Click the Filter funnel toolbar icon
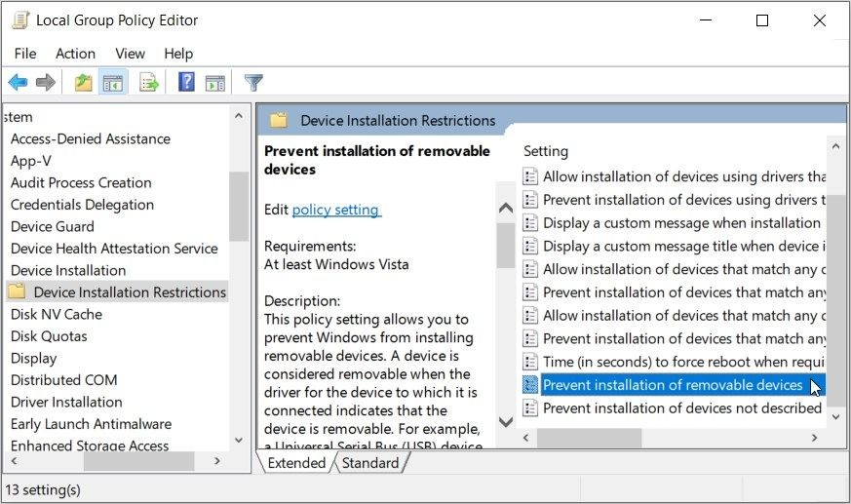Viewport: 851px width, 504px height. click(x=253, y=83)
